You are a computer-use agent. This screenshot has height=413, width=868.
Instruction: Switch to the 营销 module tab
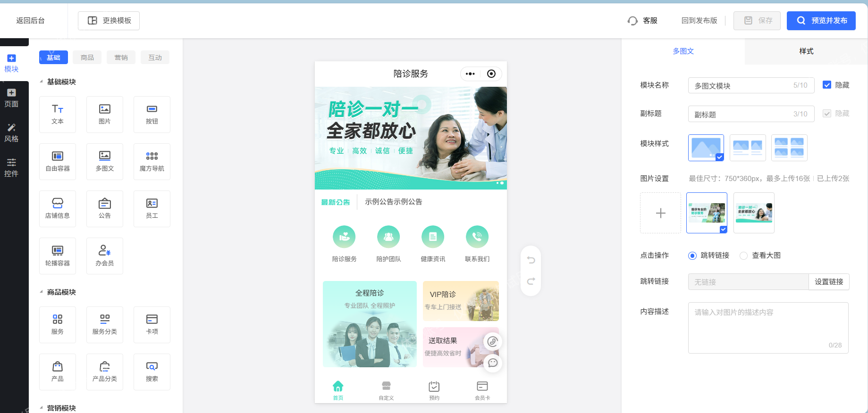click(121, 58)
